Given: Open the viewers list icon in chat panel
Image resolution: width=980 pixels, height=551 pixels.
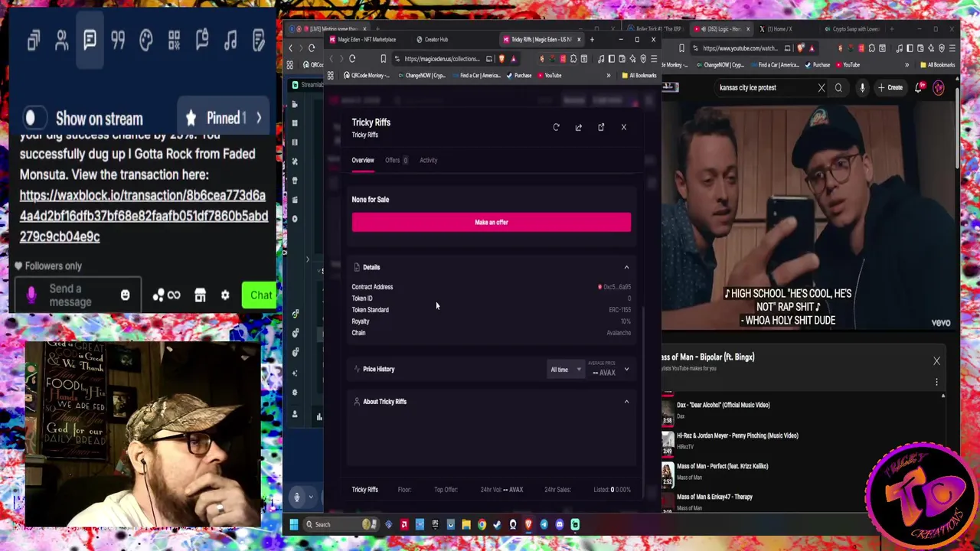Looking at the screenshot, I should (x=61, y=40).
